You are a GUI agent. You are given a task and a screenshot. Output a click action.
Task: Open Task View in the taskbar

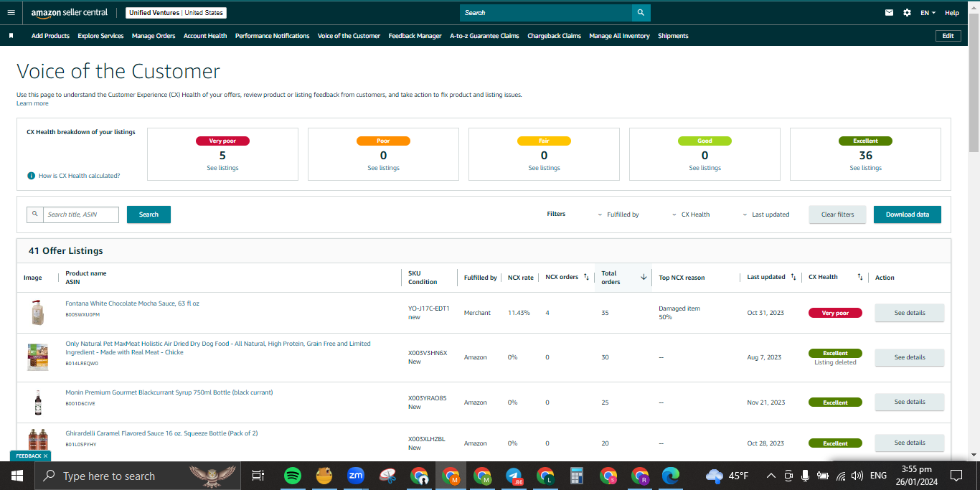[x=258, y=476]
